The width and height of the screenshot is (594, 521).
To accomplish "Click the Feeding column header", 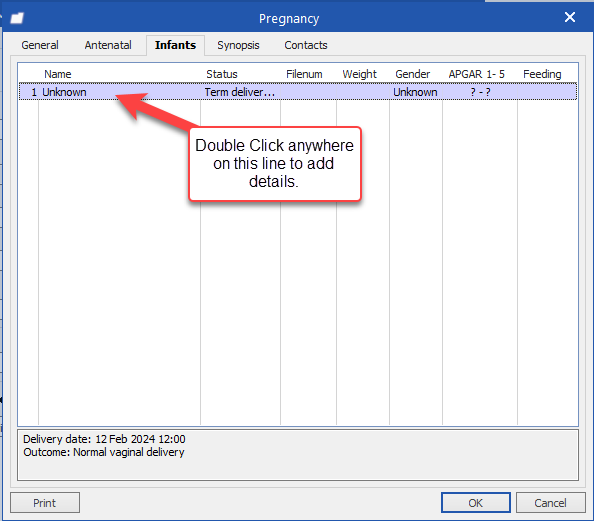I will [542, 74].
